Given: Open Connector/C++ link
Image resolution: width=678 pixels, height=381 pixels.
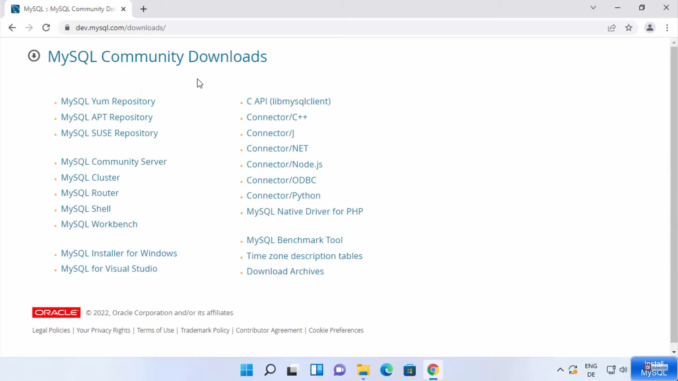Looking at the screenshot, I should [x=277, y=117].
